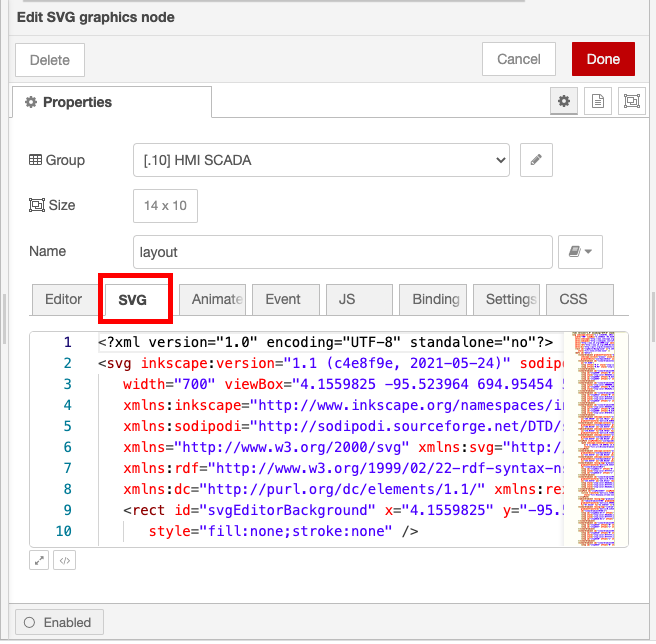This screenshot has width=656, height=644.
Task: Edit the group with pencil icon
Action: [x=536, y=160]
